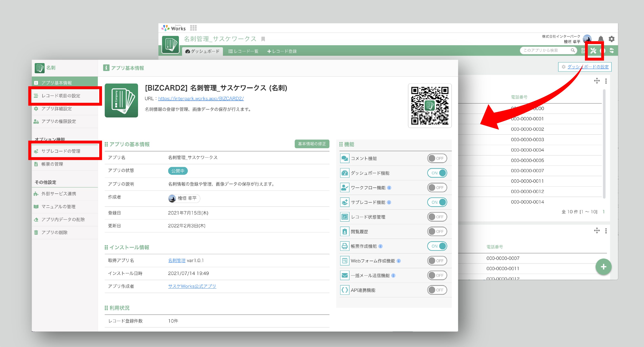The width and height of the screenshot is (644, 347).
Task: Click the QR code icon in the green toolbar
Action: [x=583, y=51]
